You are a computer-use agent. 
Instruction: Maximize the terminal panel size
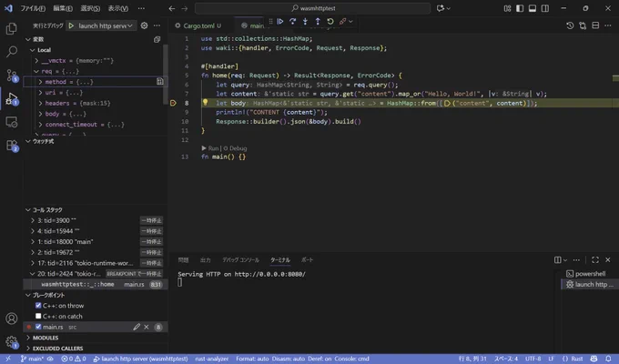595,259
